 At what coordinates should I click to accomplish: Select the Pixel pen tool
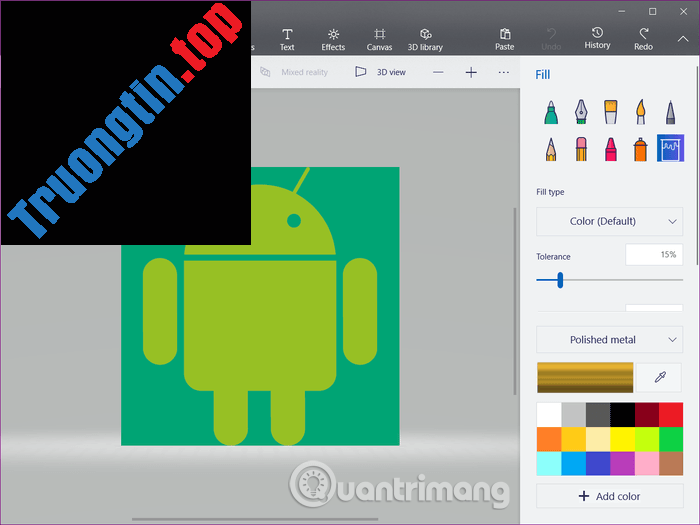[x=670, y=112]
